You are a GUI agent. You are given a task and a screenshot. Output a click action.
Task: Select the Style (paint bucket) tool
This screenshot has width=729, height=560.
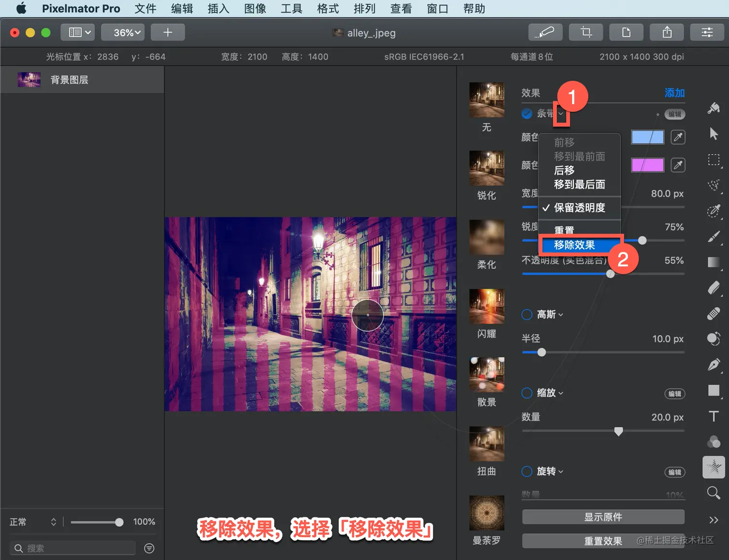coord(714,108)
